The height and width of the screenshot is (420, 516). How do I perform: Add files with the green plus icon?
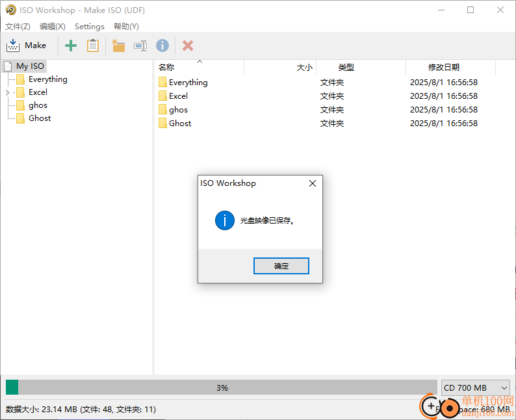(71, 46)
